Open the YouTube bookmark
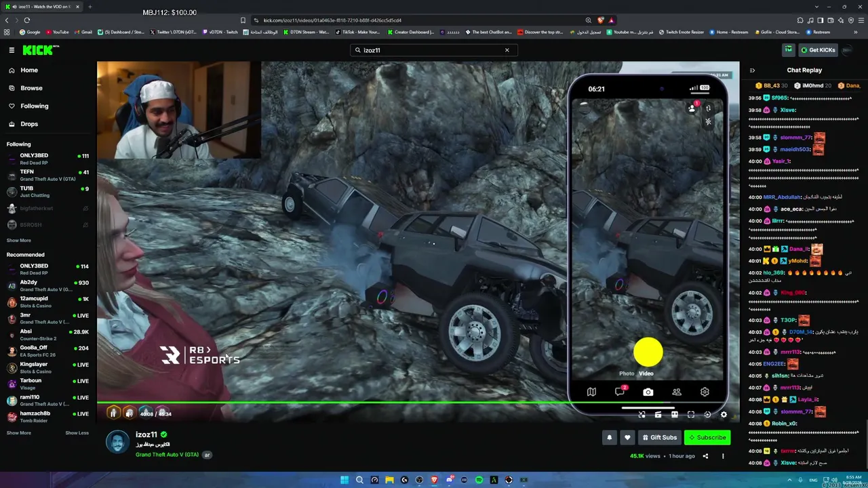Image resolution: width=868 pixels, height=488 pixels. (57, 32)
